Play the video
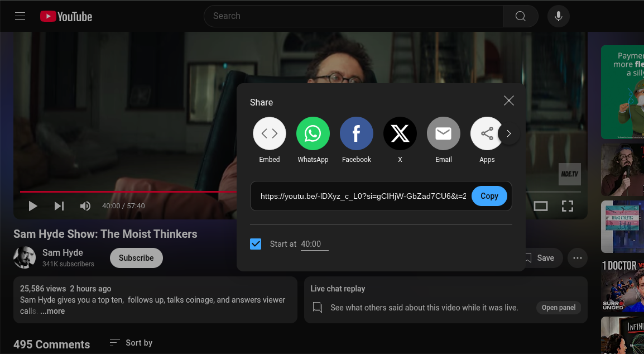The width and height of the screenshot is (644, 354). pyautogui.click(x=33, y=206)
